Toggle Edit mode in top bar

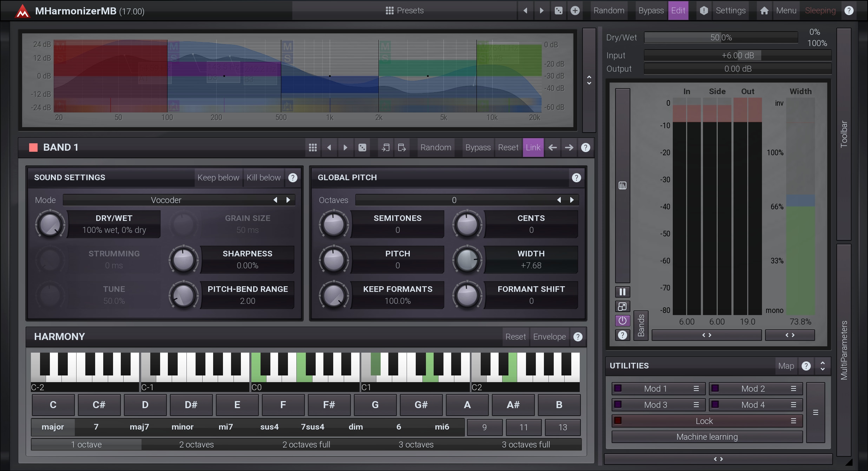tap(678, 11)
